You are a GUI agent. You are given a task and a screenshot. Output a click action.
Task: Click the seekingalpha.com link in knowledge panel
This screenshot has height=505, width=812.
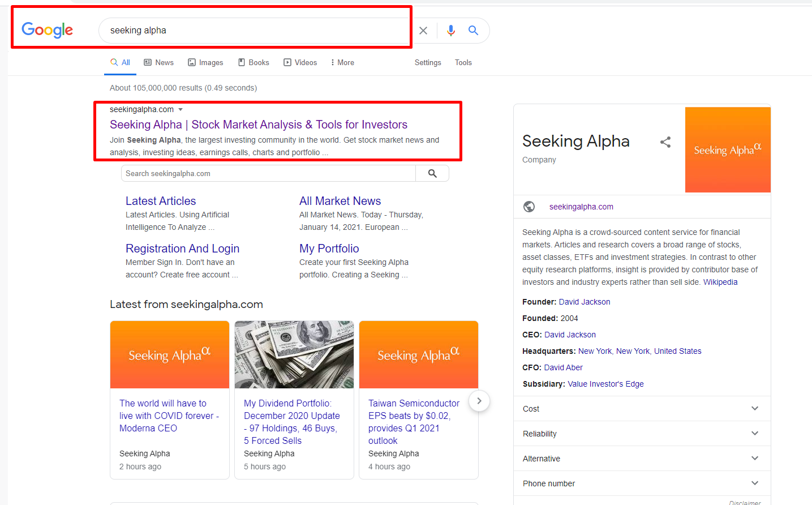point(581,207)
